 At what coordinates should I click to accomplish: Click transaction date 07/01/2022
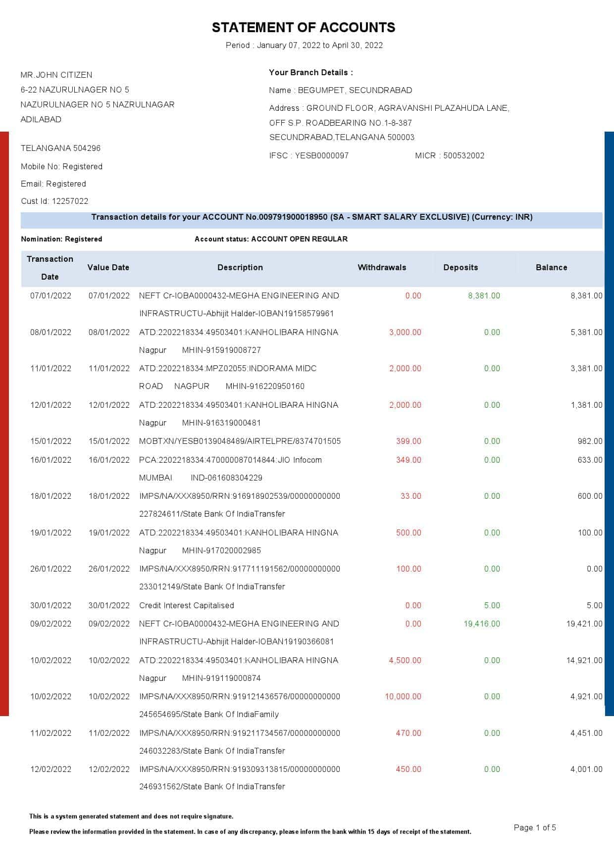[x=51, y=295]
